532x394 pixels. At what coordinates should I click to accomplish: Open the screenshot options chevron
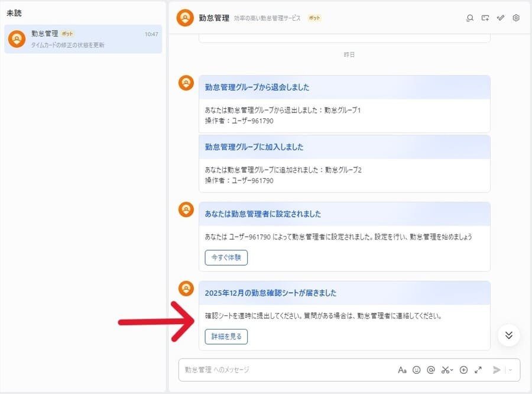[x=453, y=370]
